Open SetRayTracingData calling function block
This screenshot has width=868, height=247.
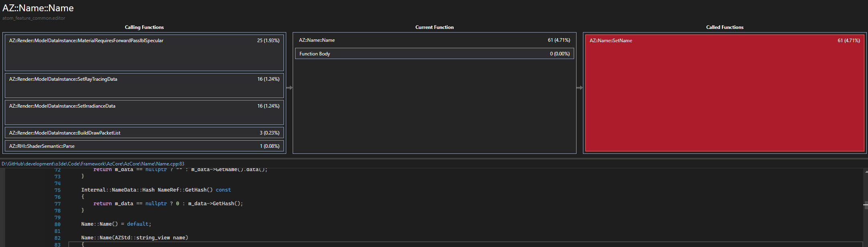point(144,86)
